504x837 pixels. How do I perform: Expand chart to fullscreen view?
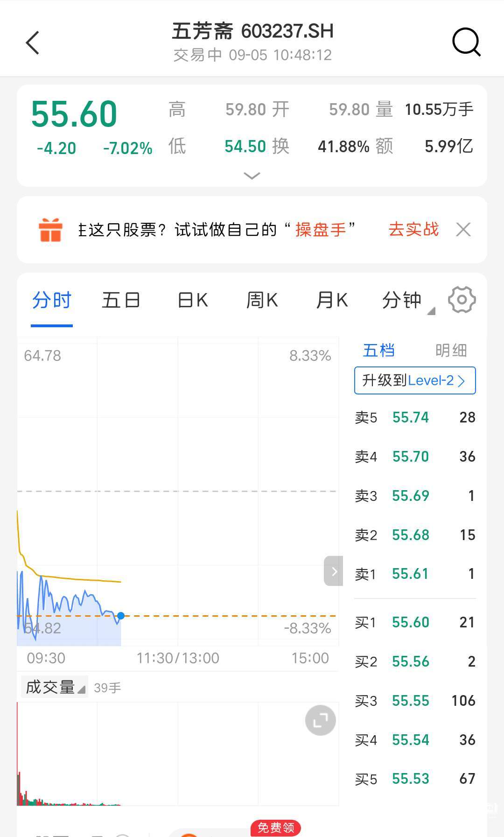click(x=320, y=720)
